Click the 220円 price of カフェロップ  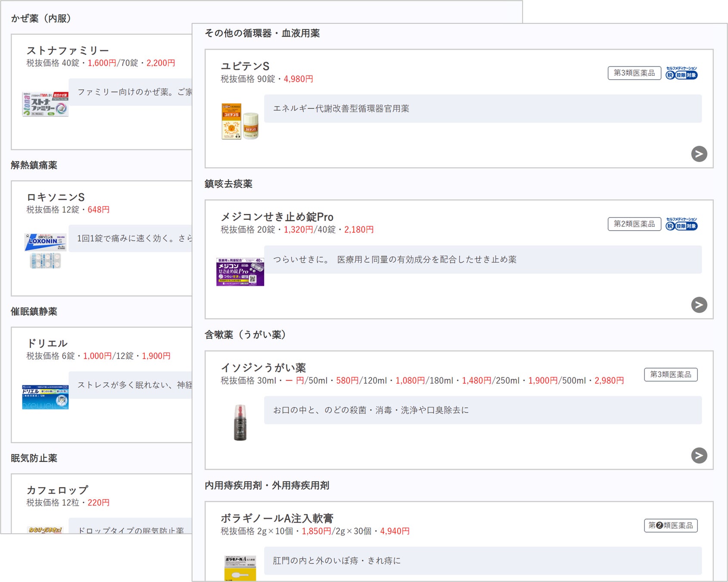tap(99, 502)
